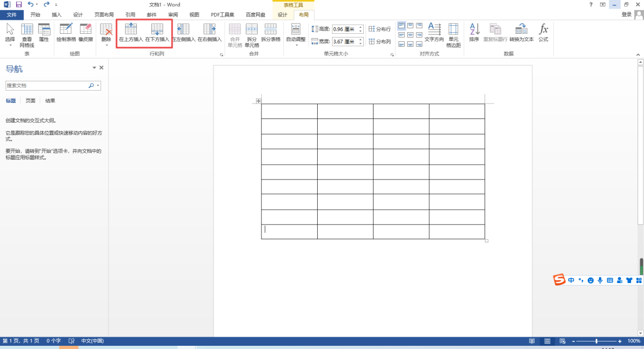
Task: Expand the Delete (删除) dropdown
Action: 106,35
